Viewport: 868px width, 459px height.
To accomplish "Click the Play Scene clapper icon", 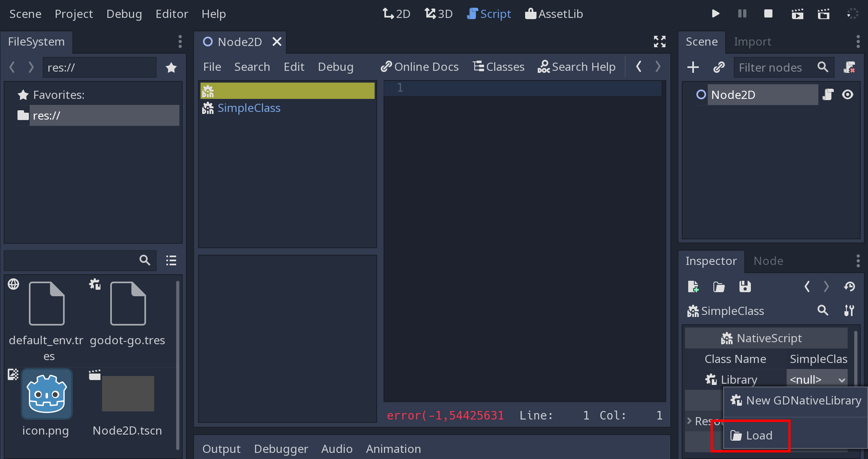I will [x=797, y=14].
